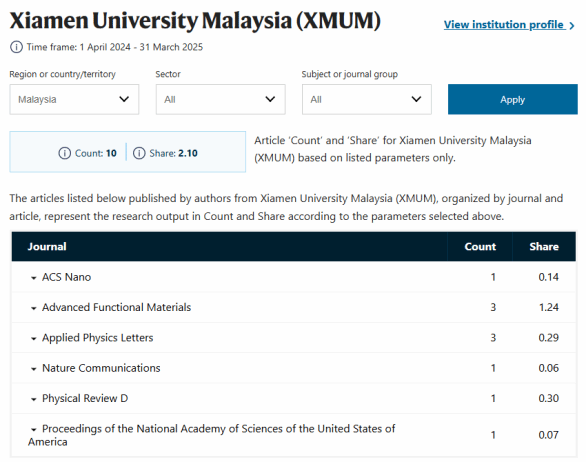Screen dimensions: 586x462
Task: Click the 0.30 share value
Action: tap(549, 398)
